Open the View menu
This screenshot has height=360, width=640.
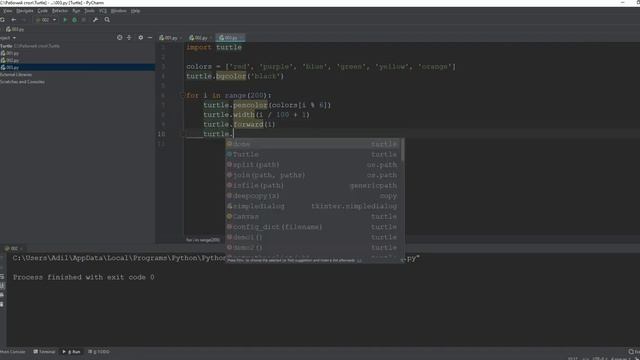(x=7, y=11)
